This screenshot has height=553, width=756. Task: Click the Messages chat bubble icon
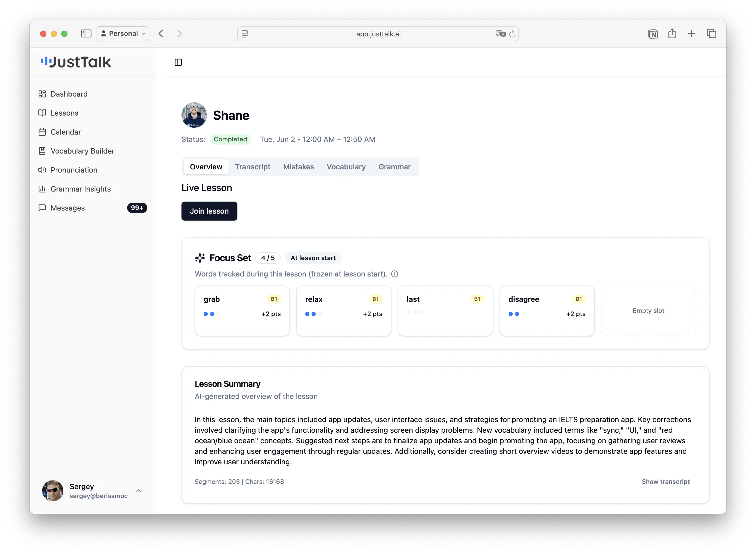click(42, 208)
